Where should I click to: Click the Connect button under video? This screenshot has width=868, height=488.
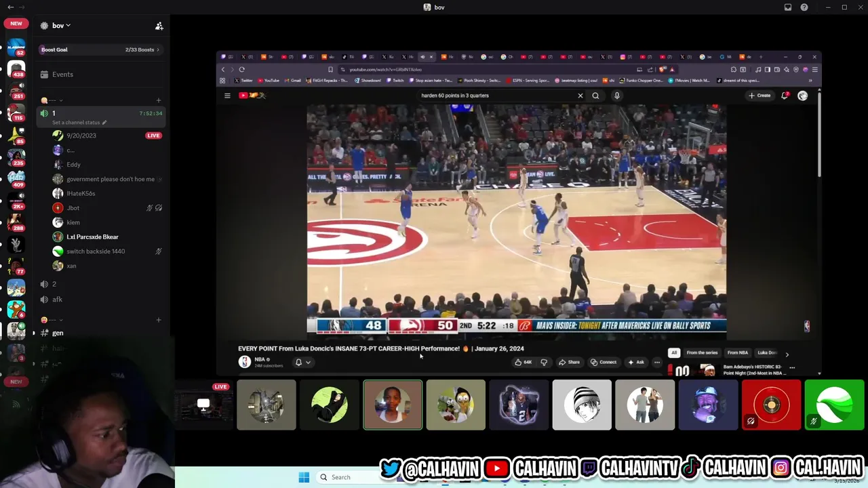[604, 363]
